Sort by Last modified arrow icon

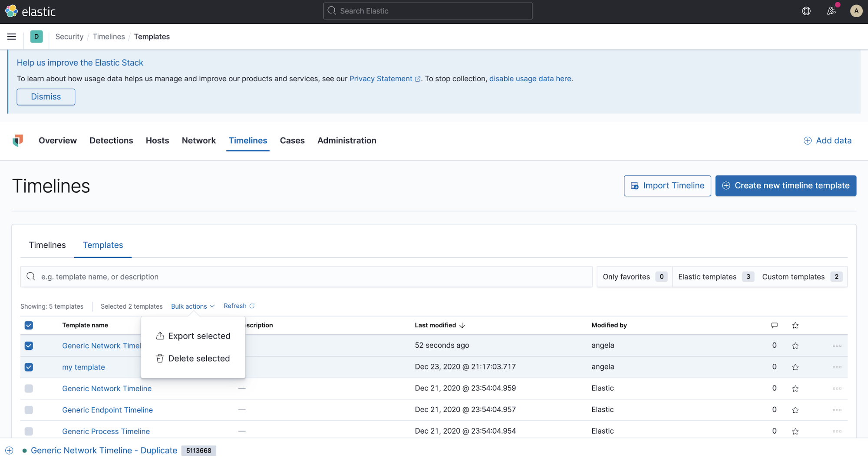462,326
